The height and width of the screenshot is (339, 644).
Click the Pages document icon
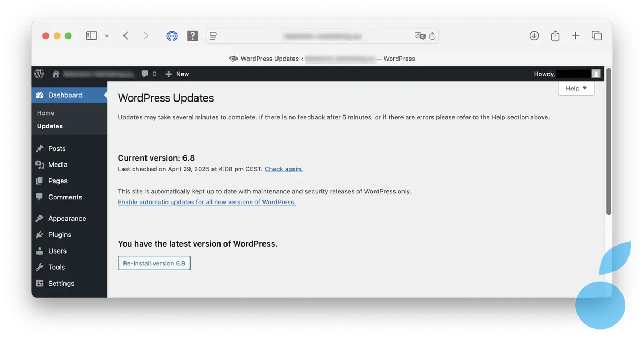(x=40, y=181)
